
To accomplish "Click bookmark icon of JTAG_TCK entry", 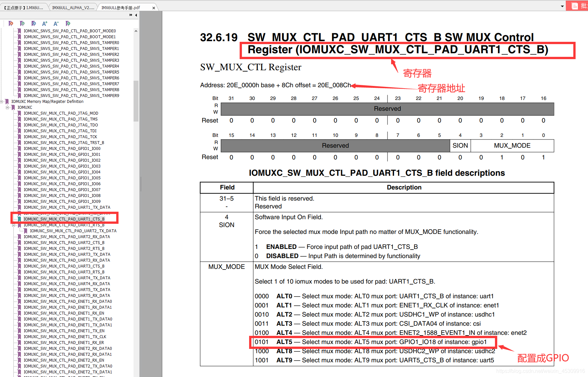I will 20,137.
